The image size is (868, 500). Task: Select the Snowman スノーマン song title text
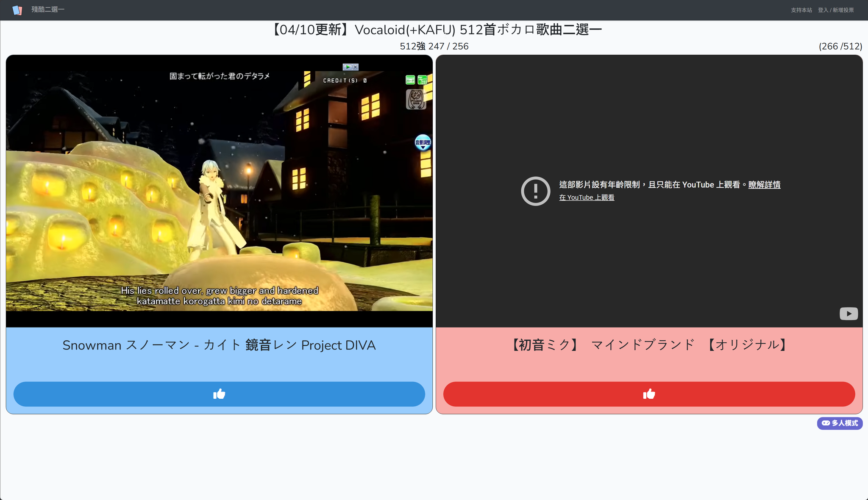pos(219,345)
